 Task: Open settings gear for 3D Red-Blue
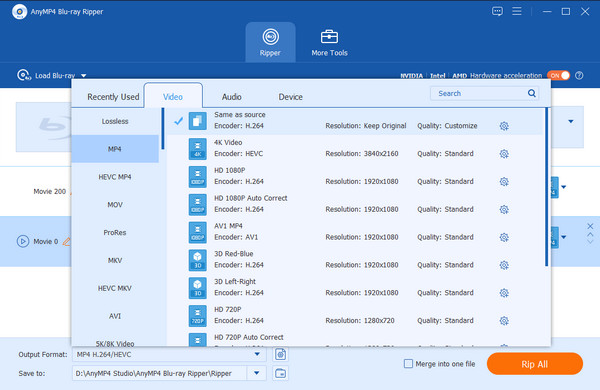504,265
